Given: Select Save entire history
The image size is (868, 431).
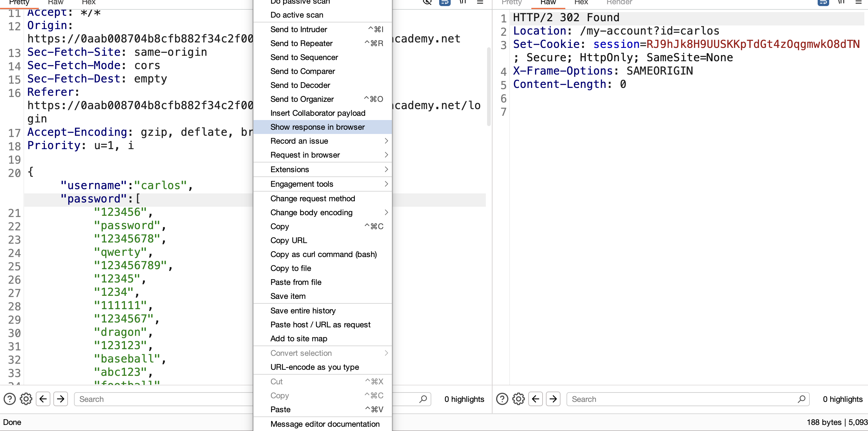Looking at the screenshot, I should tap(323, 311).
